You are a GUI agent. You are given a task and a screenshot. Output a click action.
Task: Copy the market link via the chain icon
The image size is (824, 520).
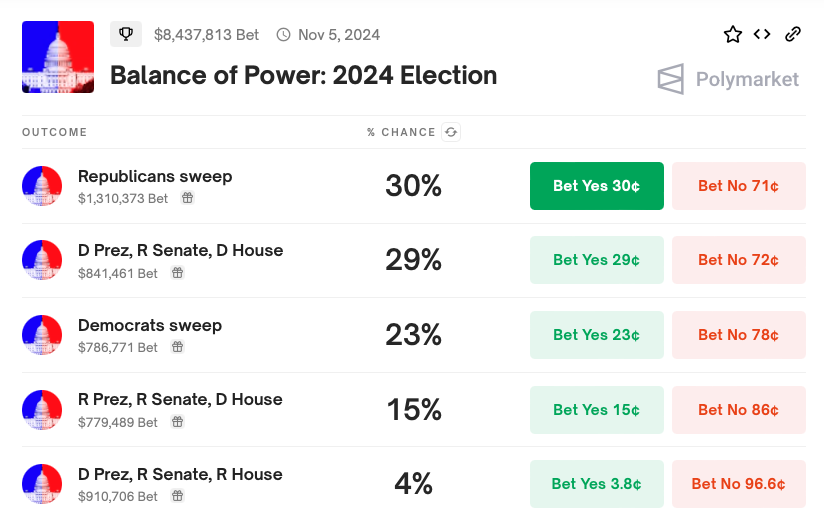point(793,34)
